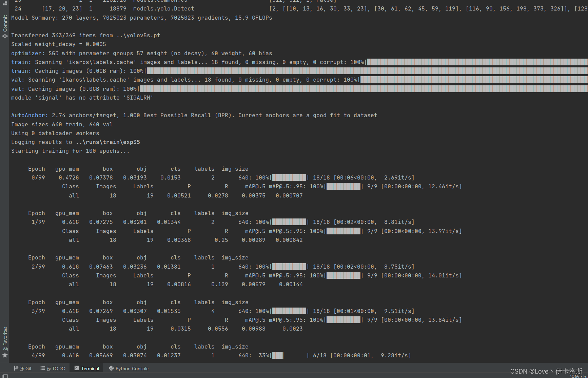This screenshot has width=588, height=378.
Task: Click obj loss value '0.03236'
Action: [135, 267]
